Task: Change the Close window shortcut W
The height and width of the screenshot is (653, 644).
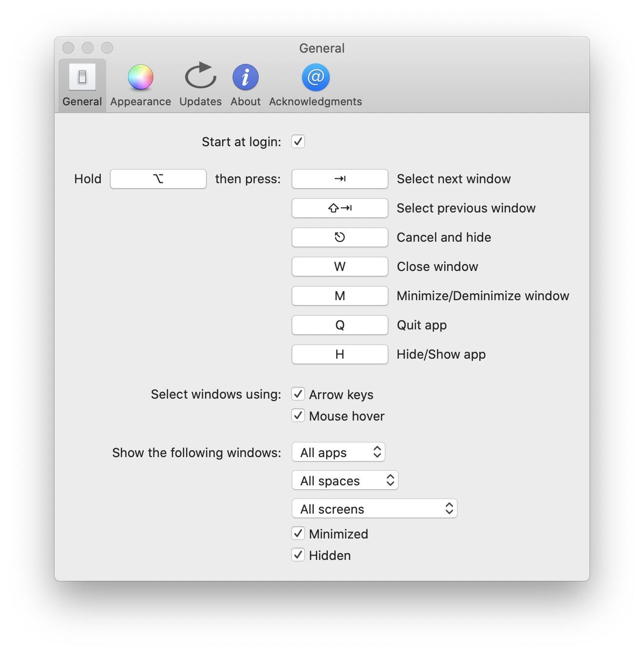Action: 340,267
